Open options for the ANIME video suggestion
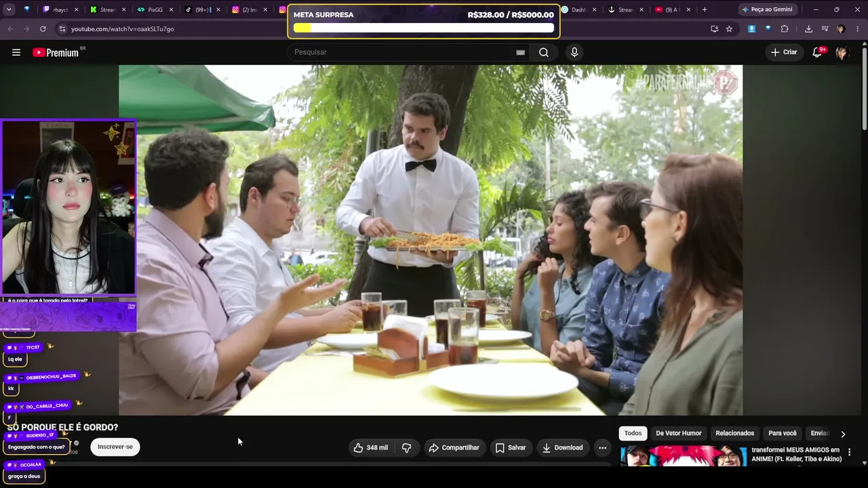Screen dimensions: 868x488 pos(849,452)
